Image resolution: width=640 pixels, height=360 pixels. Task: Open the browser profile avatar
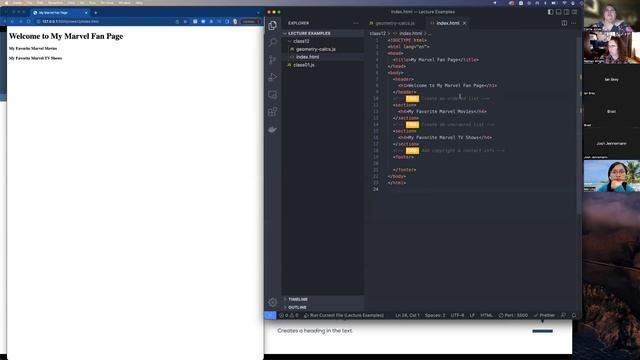coord(235,21)
